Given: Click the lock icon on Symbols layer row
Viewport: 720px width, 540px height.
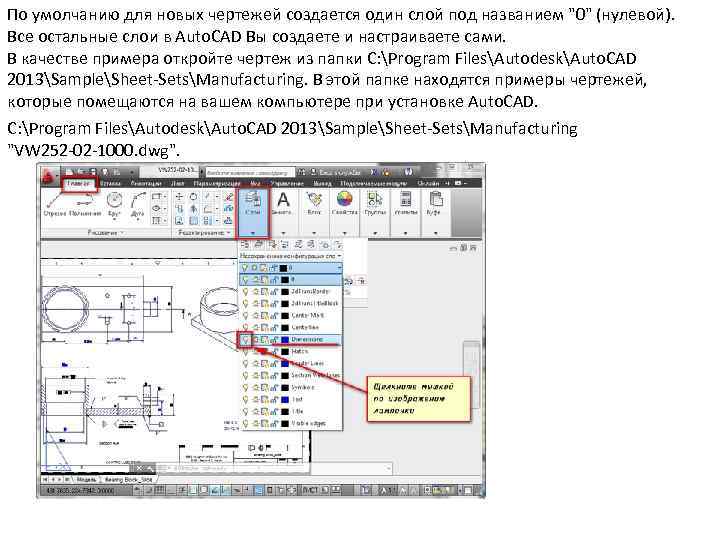Looking at the screenshot, I should coord(274,388).
